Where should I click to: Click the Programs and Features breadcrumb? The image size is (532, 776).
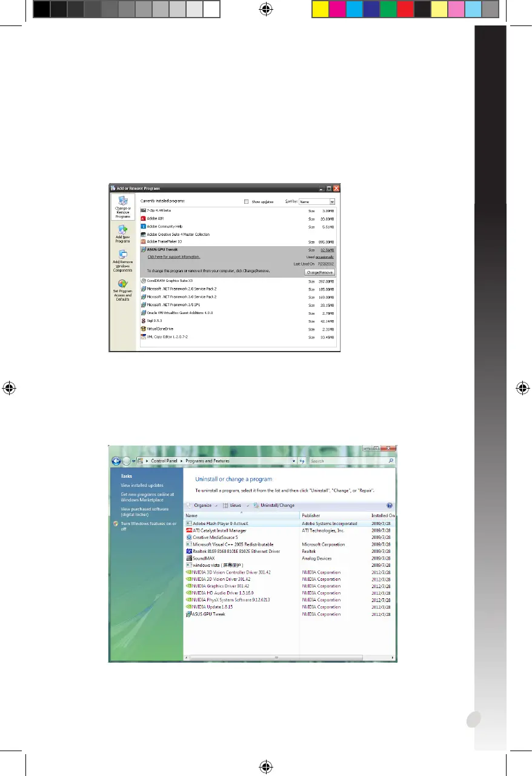(207, 461)
